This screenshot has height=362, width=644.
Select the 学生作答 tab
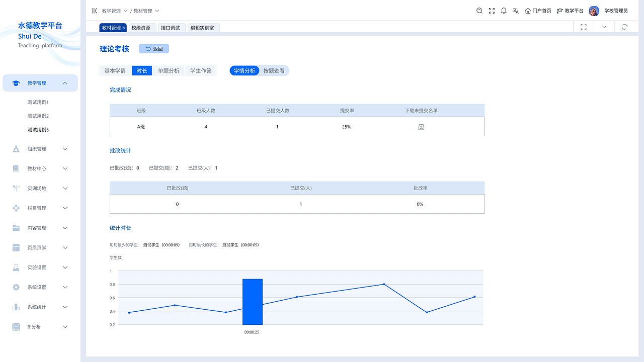click(201, 71)
